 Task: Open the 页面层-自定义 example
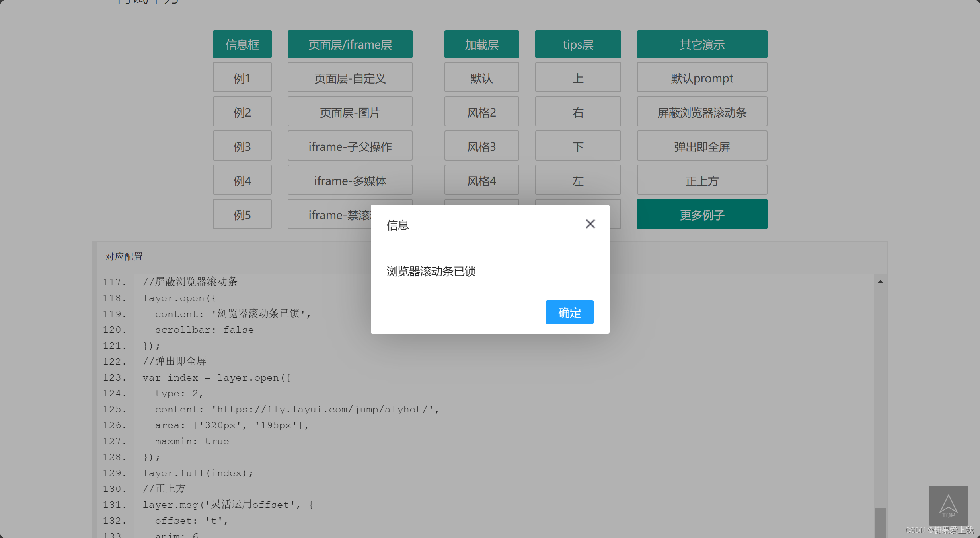pyautogui.click(x=350, y=78)
